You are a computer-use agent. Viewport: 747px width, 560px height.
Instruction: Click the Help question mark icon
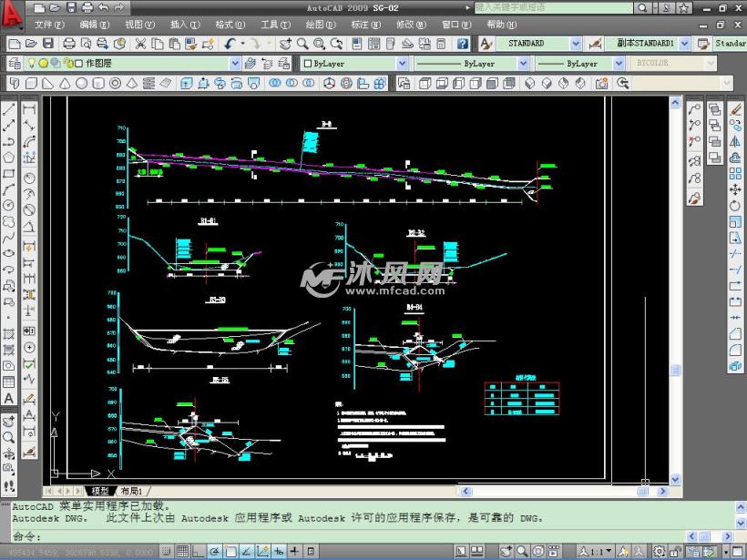(x=463, y=44)
